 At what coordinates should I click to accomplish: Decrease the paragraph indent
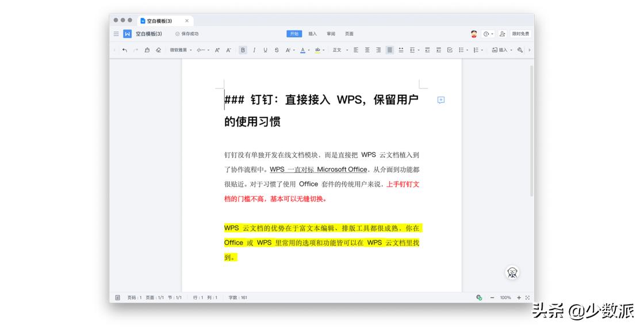(x=427, y=50)
